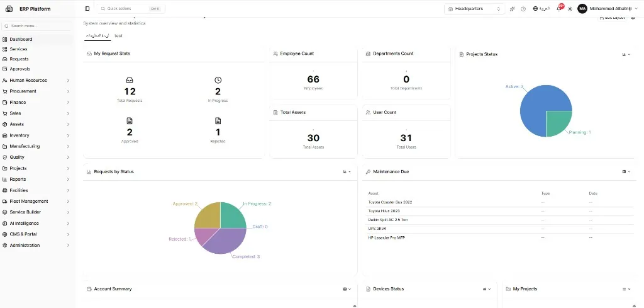Focus the Quick actions search box
The image size is (644, 308).
[x=131, y=9]
